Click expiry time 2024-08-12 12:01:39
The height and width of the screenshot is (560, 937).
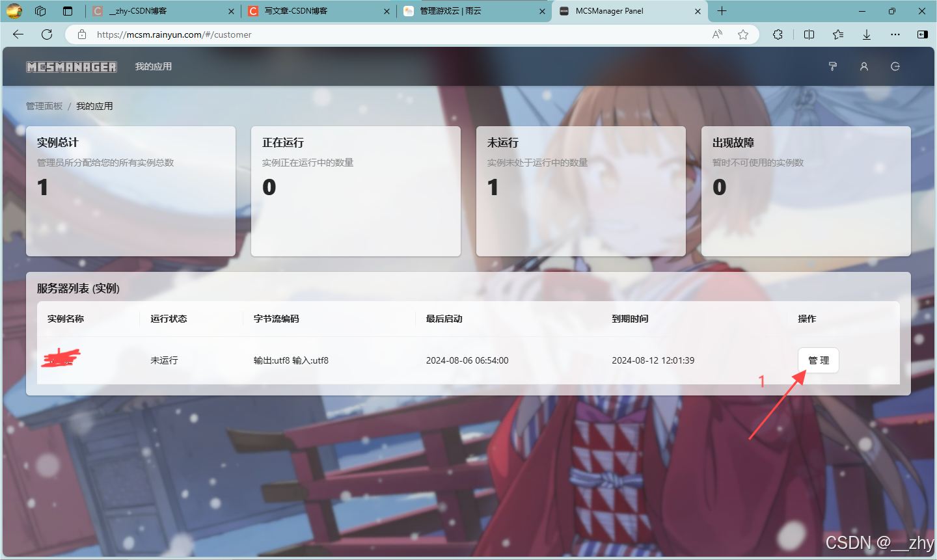(653, 360)
